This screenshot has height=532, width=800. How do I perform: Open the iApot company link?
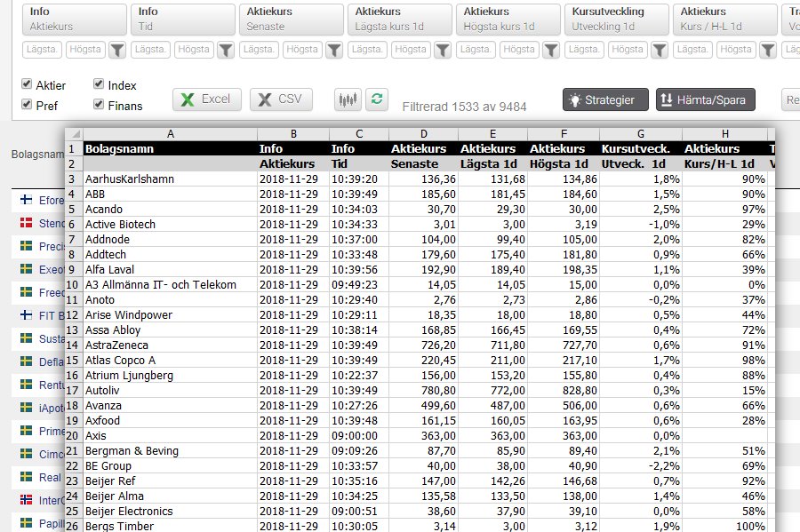51,409
